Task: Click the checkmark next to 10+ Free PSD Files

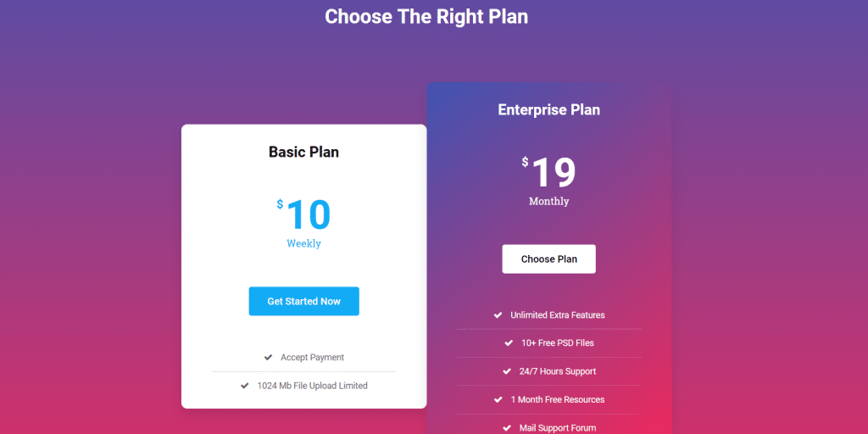Action: point(509,343)
